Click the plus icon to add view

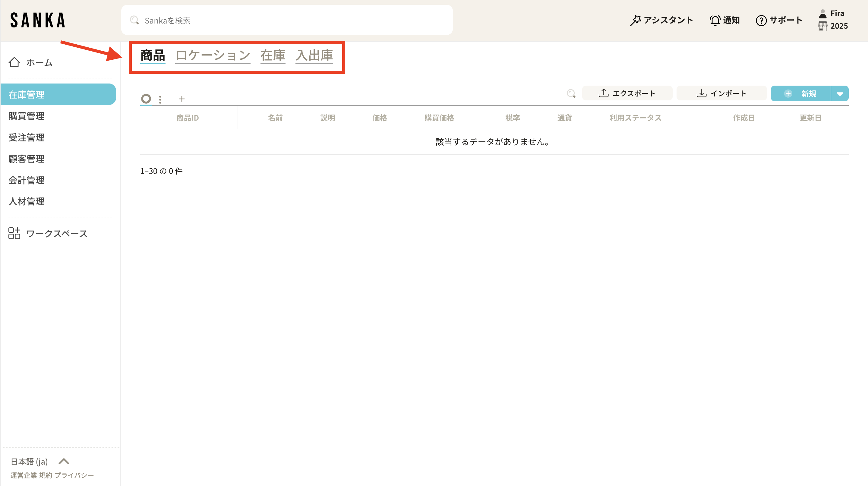[x=181, y=99]
